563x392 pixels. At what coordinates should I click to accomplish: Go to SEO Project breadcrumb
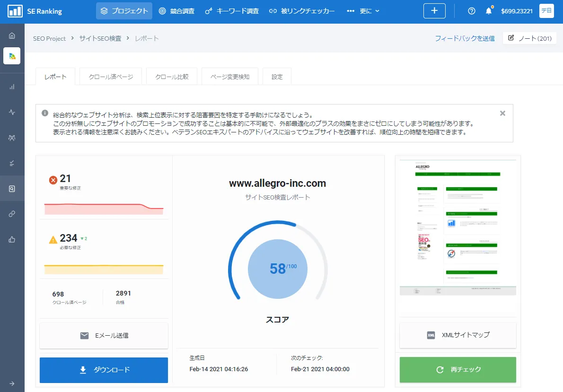[49, 38]
